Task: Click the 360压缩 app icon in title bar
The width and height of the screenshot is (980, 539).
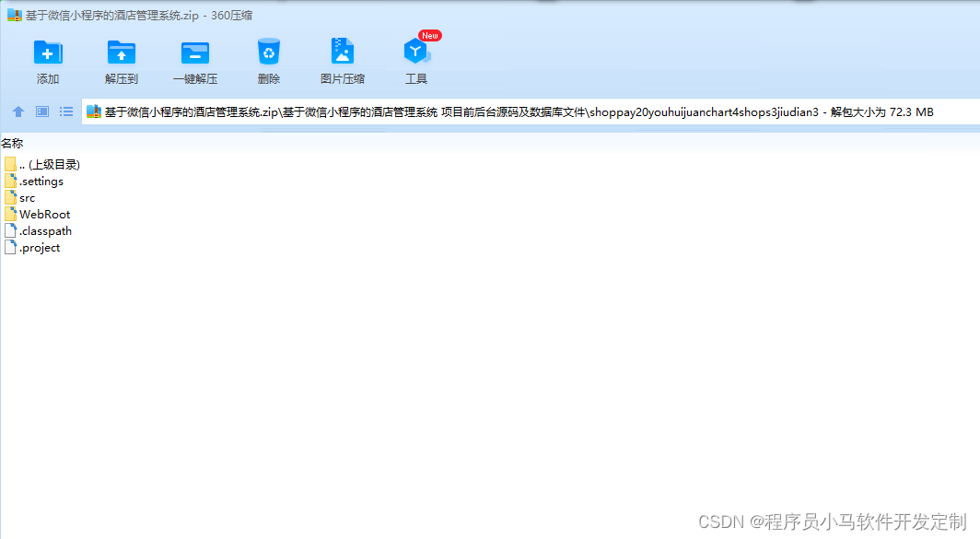Action: coord(15,15)
